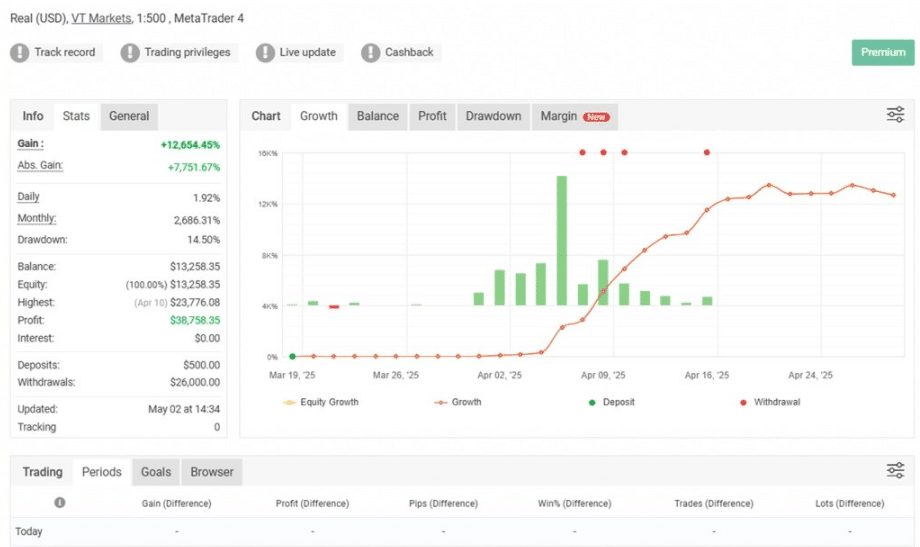Switch to the Stats tab
This screenshot has height=547, width=920.
[76, 116]
